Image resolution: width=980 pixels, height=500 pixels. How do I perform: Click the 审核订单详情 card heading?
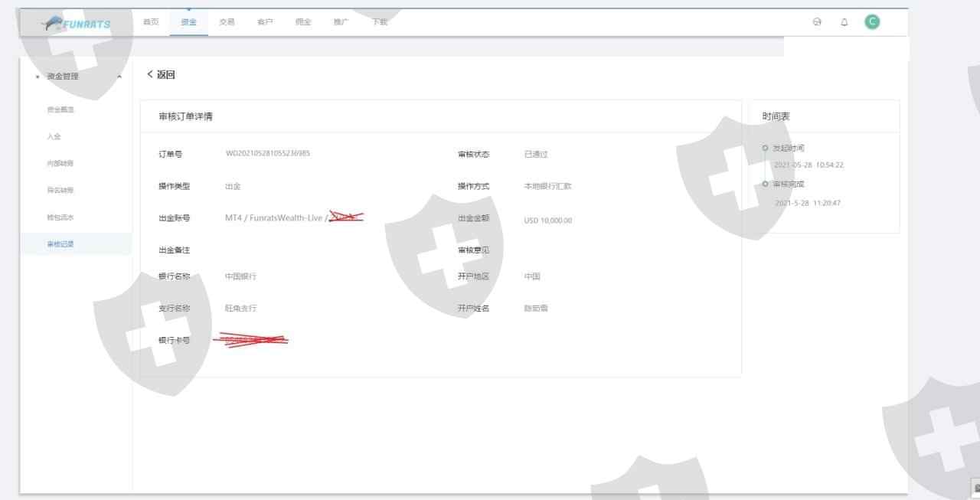click(x=185, y=116)
